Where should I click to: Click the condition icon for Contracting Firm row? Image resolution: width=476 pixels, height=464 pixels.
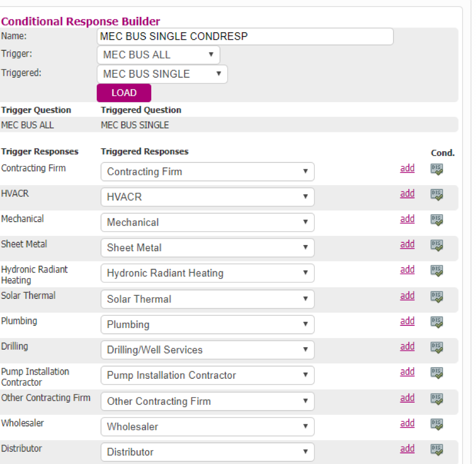(437, 169)
